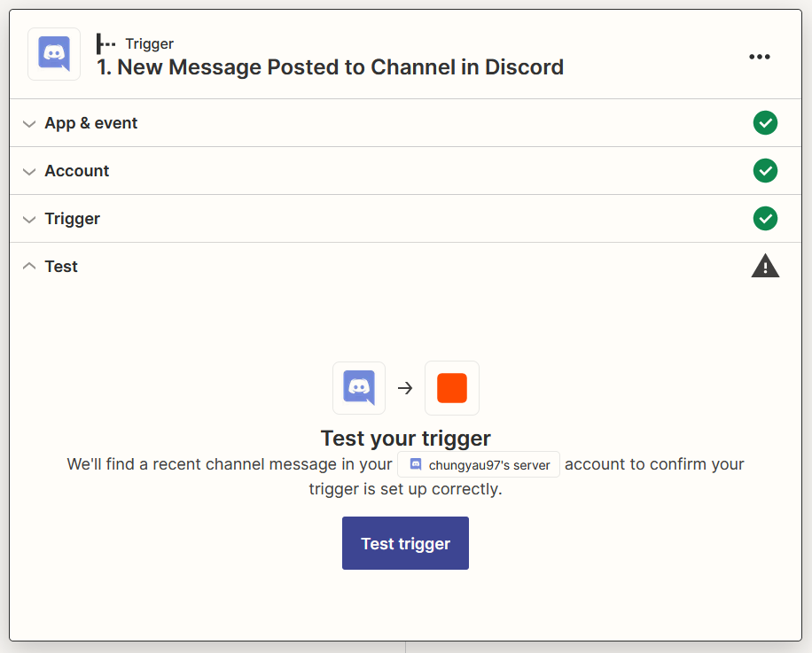The width and height of the screenshot is (812, 653).
Task: Click the small Discord icon in server chip
Action: pyautogui.click(x=415, y=464)
